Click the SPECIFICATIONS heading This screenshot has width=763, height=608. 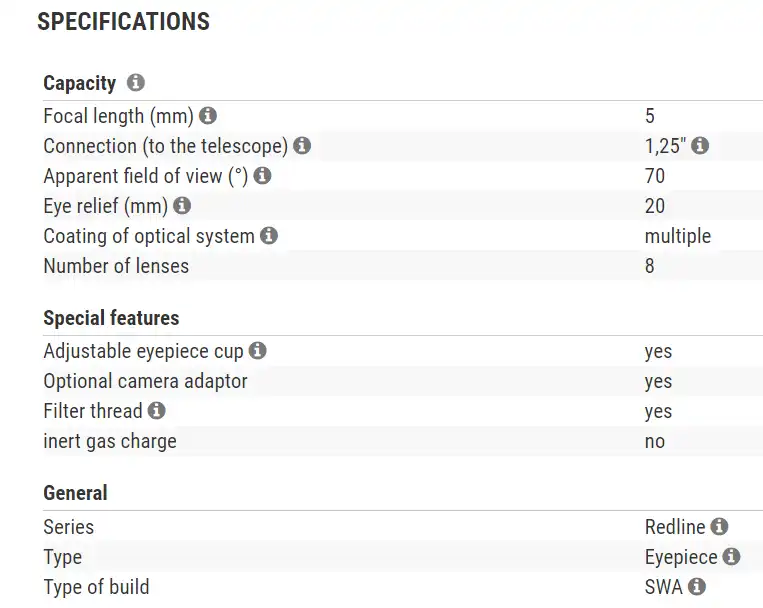[123, 22]
